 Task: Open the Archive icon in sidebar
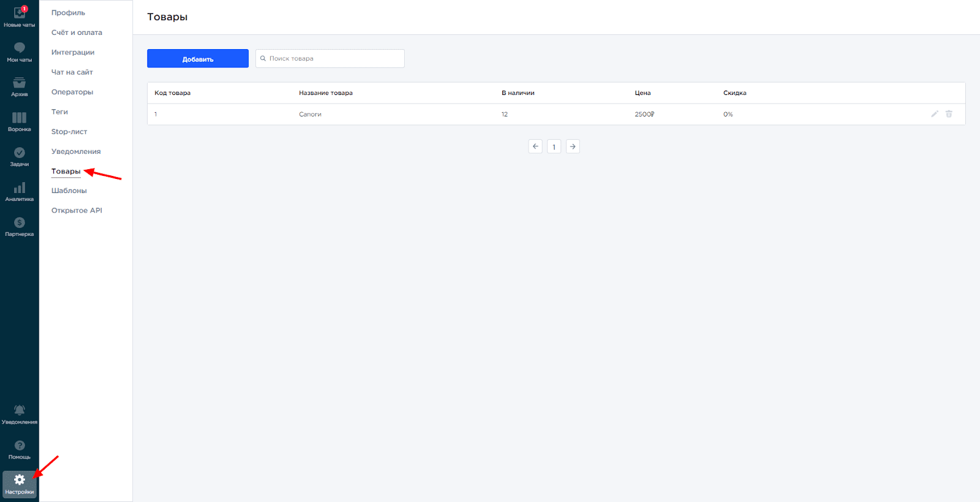click(x=19, y=83)
